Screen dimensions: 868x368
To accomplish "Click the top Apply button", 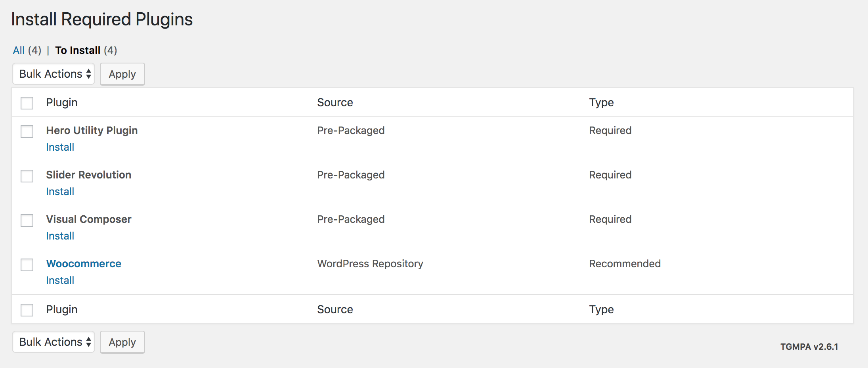I will click(122, 74).
